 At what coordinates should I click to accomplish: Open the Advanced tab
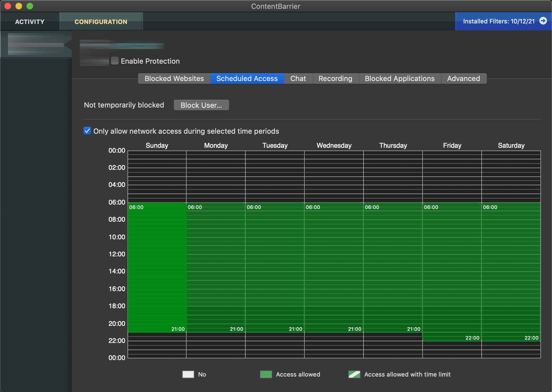(x=464, y=79)
